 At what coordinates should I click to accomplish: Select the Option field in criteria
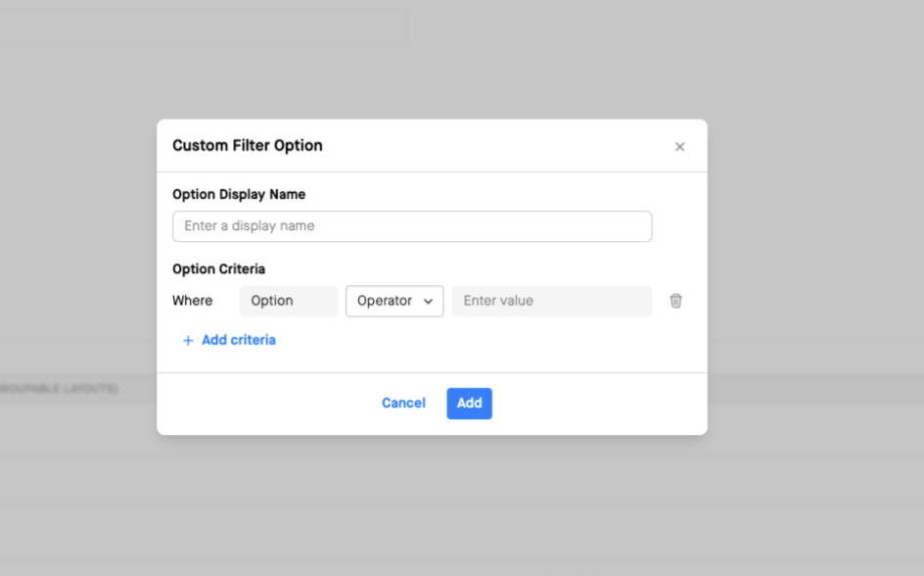click(288, 302)
